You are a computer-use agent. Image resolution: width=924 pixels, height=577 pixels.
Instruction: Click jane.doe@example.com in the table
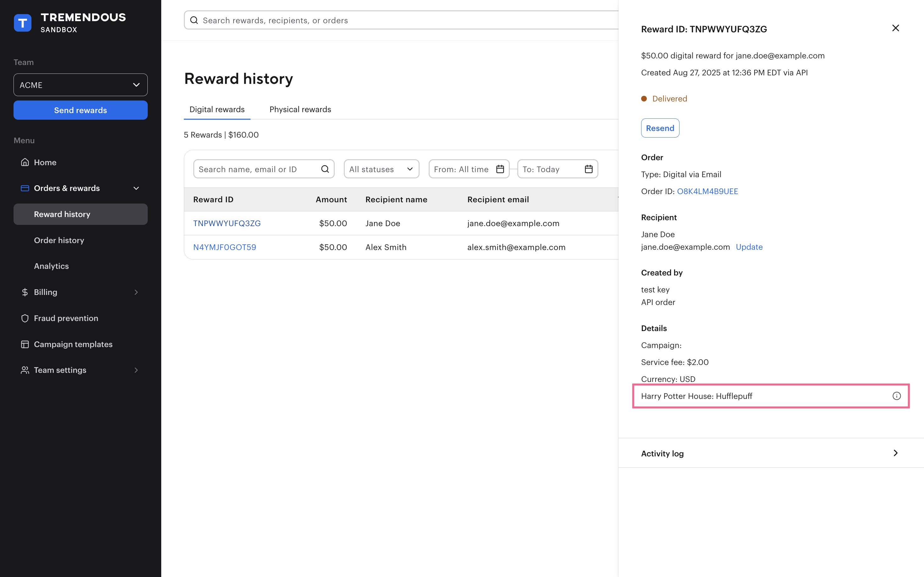513,223
